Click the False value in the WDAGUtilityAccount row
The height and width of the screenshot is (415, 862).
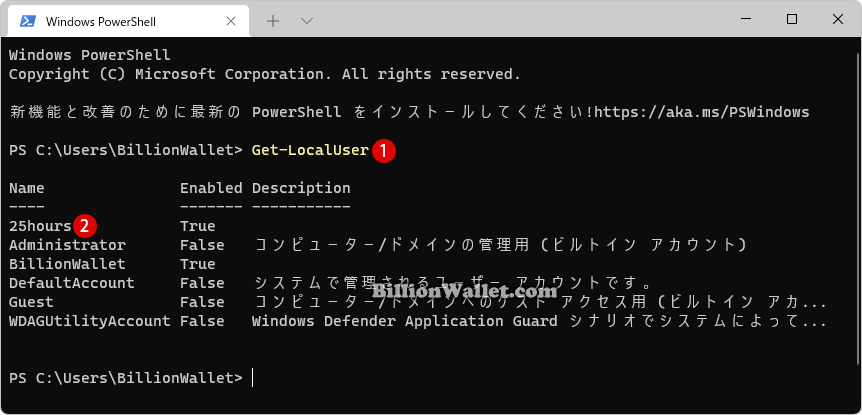(202, 321)
